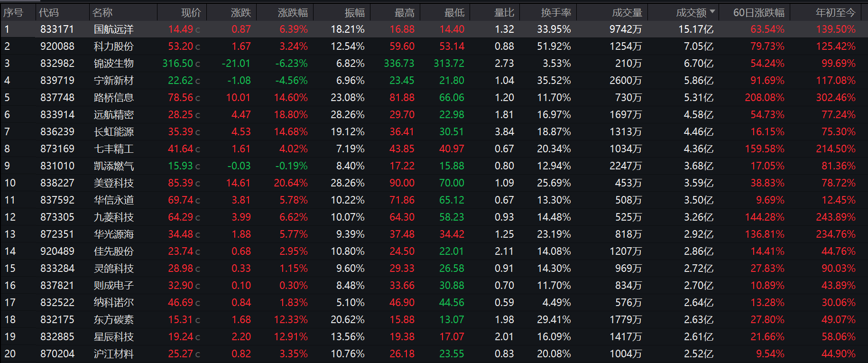Select stock 星辰科技
Image resolution: width=868 pixels, height=363 pixels.
114,337
